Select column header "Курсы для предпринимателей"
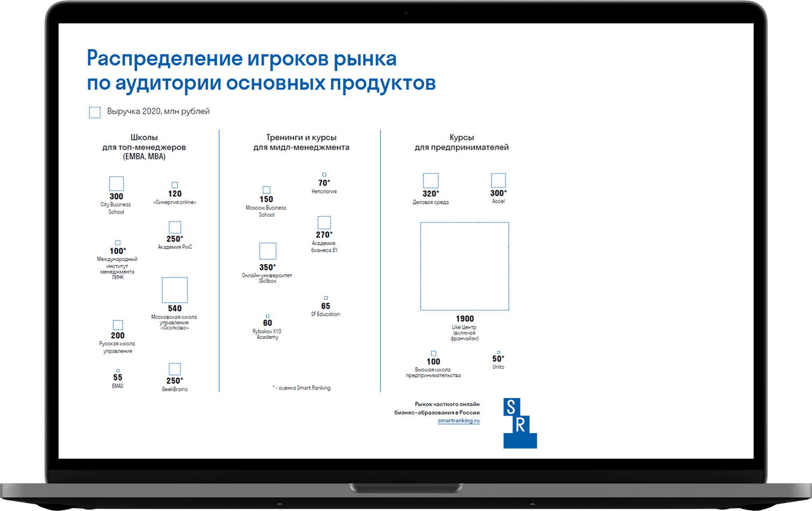 pyautogui.click(x=461, y=142)
